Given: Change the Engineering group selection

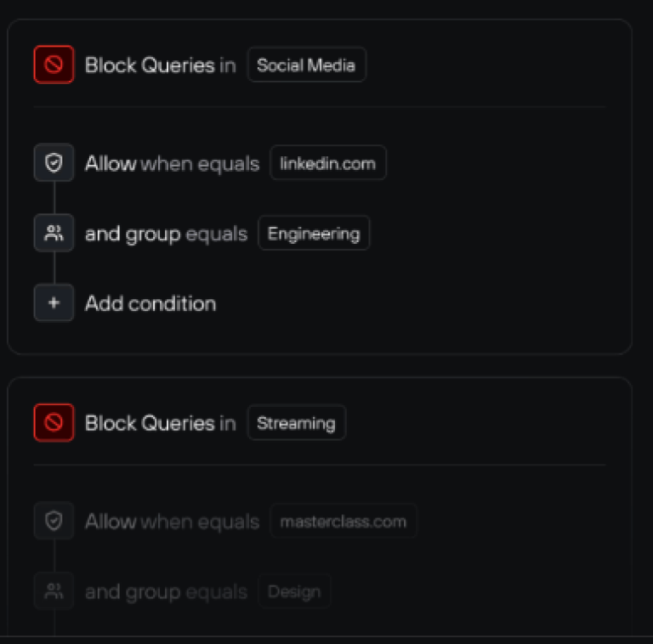Looking at the screenshot, I should click(313, 234).
